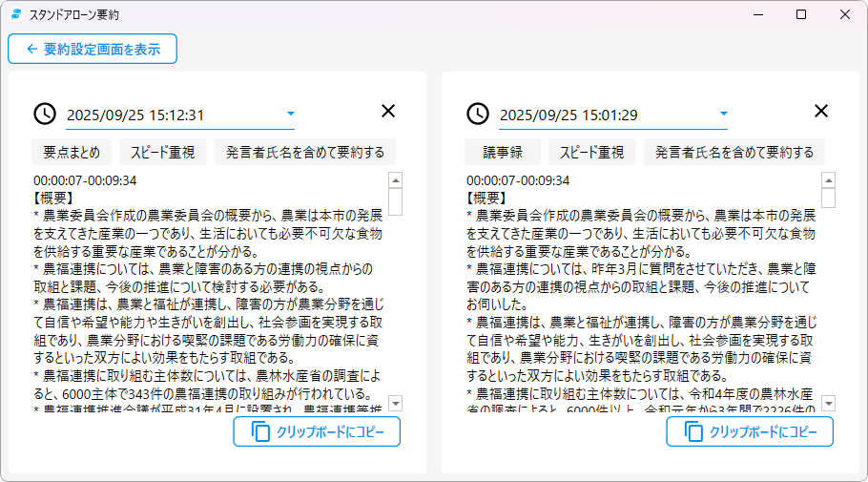Click the 00:00:07-00:09:34 time range in left panel
Viewport: 868px width, 482px height.
click(85, 180)
